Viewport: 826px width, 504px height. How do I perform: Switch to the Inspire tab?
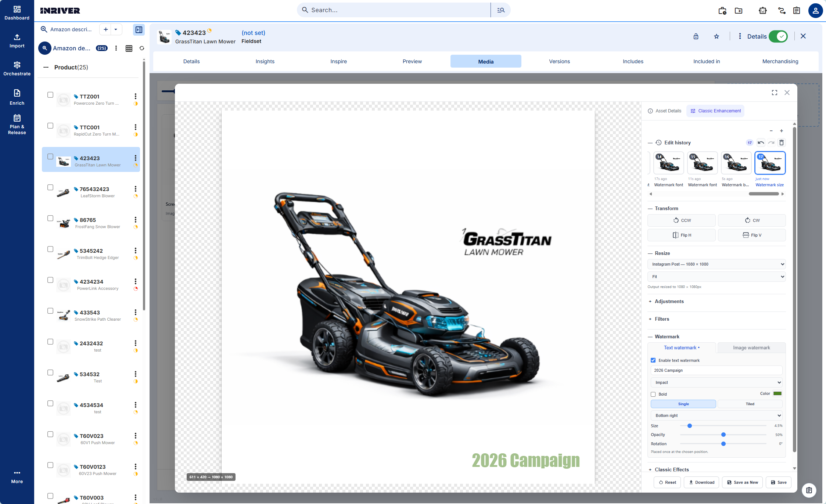[338, 61]
